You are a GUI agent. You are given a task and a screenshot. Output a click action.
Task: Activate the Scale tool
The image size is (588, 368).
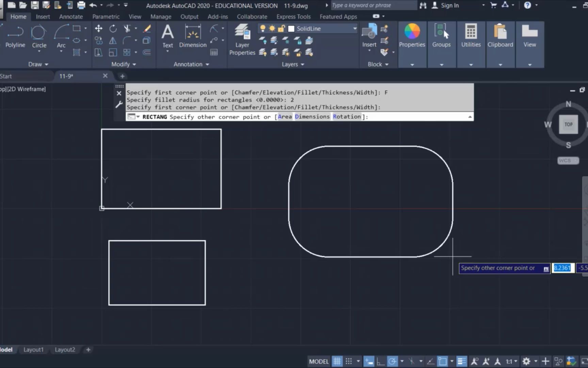coord(113,52)
